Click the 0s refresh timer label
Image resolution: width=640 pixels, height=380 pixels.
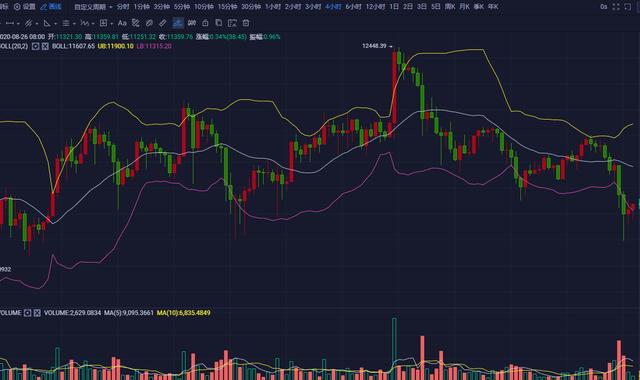click(x=604, y=7)
